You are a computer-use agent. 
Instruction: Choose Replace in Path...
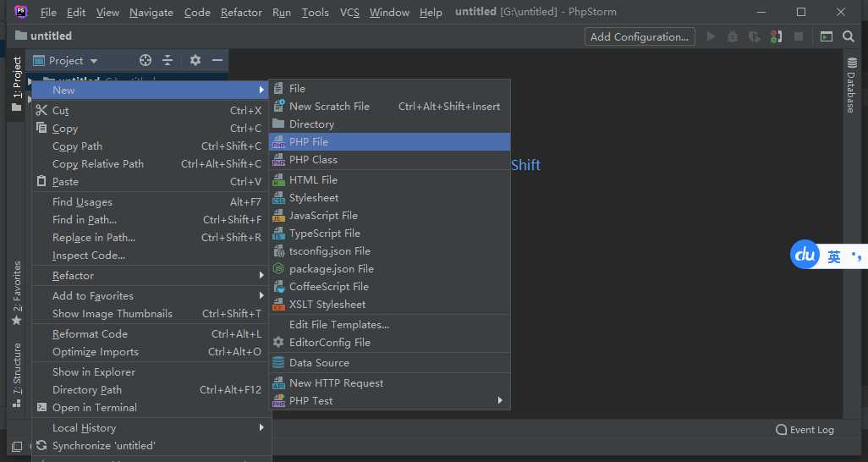click(150, 238)
